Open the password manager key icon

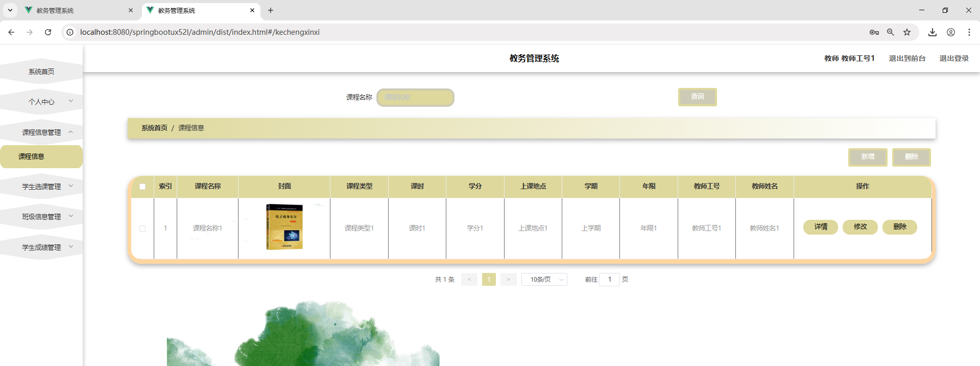click(874, 32)
